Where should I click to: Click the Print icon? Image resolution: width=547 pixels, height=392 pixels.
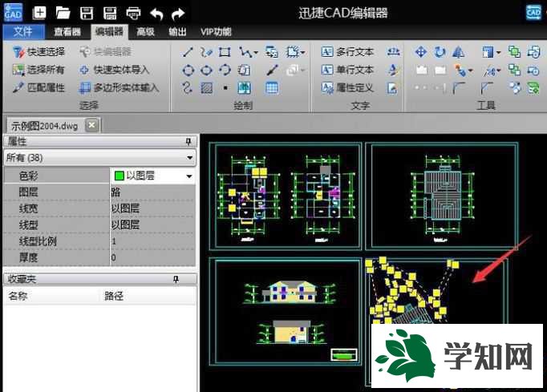(x=133, y=14)
